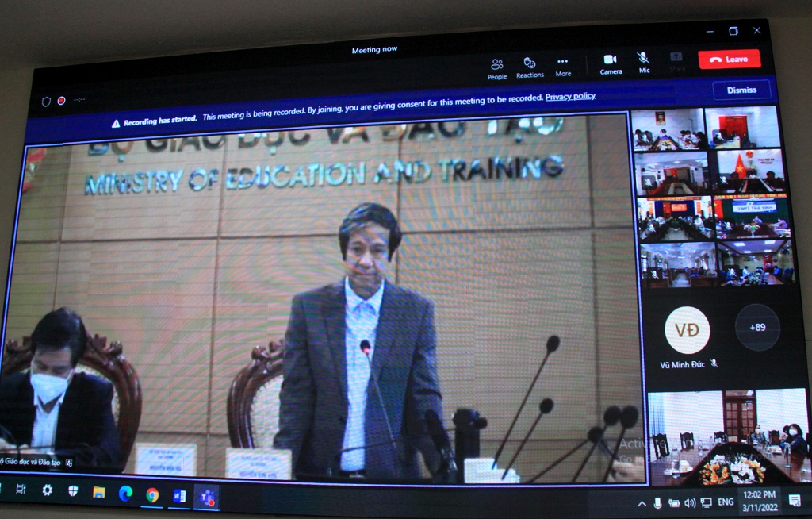Open Google Chrome from the taskbar
This screenshot has height=519, width=812.
[x=151, y=495]
